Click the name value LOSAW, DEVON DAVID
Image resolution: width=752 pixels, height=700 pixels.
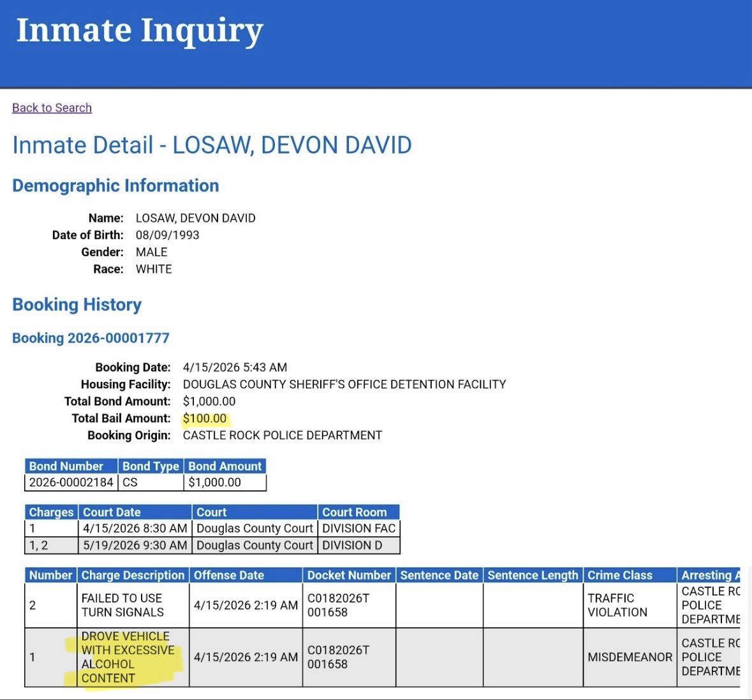[x=196, y=218]
